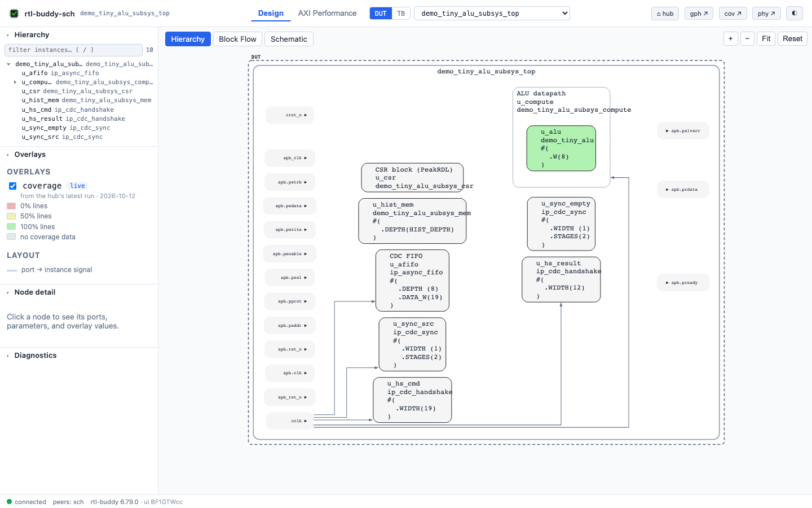Click the apb.pstrb input port

coord(290,182)
